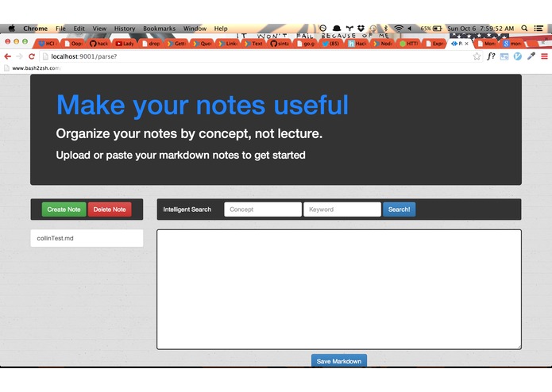The image size is (552, 392).
Task: Click the volume icon in menu bar
Action: pos(410,28)
